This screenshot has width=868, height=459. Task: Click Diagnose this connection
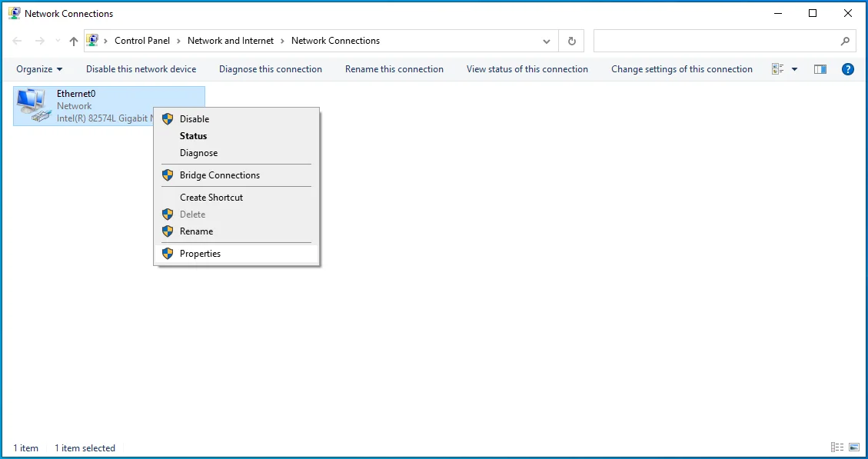271,69
